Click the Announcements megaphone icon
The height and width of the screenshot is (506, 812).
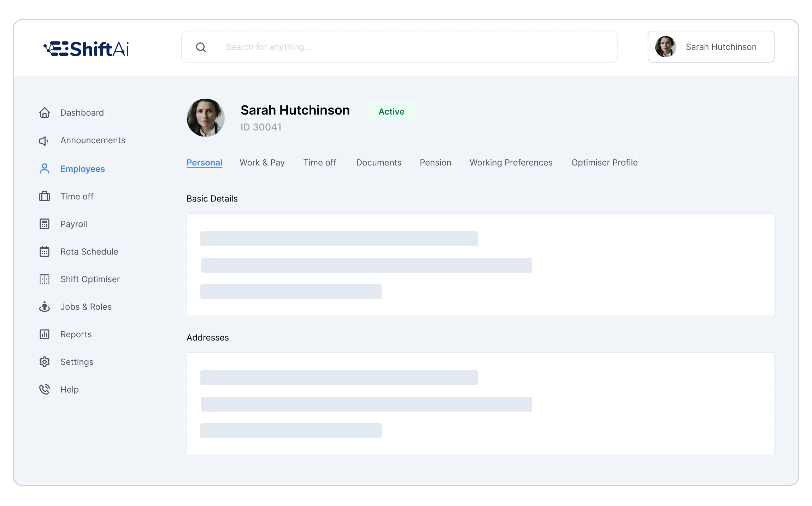(44, 141)
